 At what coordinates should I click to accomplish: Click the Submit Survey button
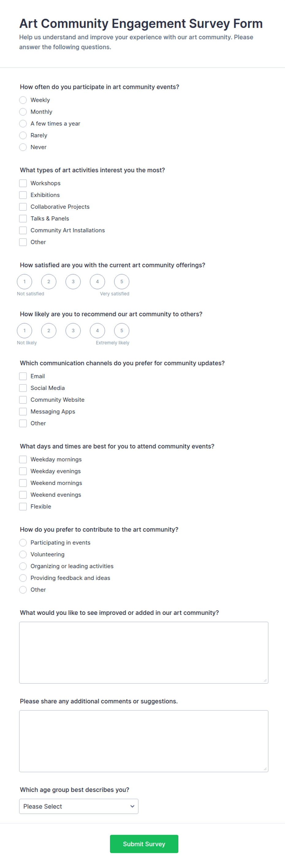tap(144, 844)
